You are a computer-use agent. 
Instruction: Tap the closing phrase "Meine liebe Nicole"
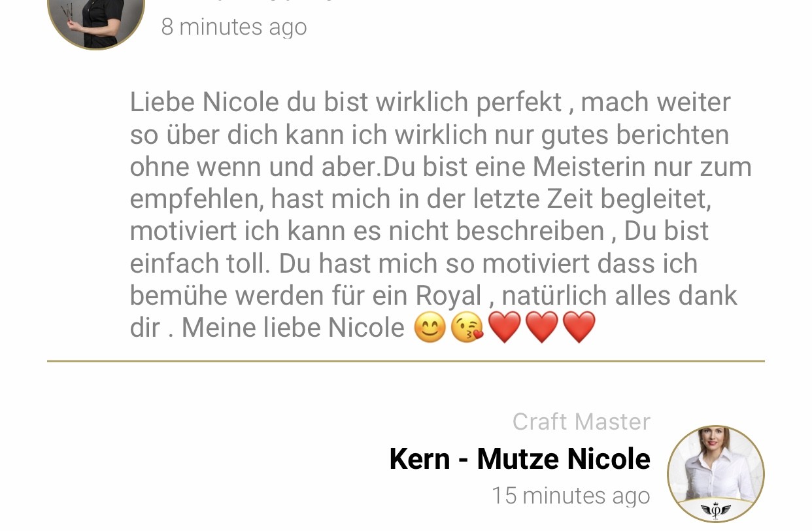pos(293,328)
